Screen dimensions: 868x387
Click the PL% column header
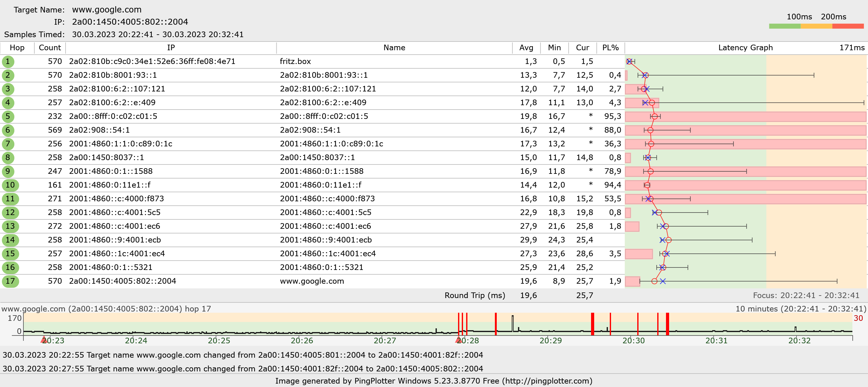click(x=610, y=48)
